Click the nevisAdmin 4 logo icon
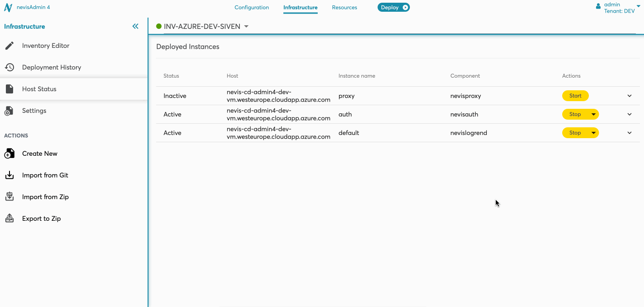The width and height of the screenshot is (644, 307). [x=8, y=8]
